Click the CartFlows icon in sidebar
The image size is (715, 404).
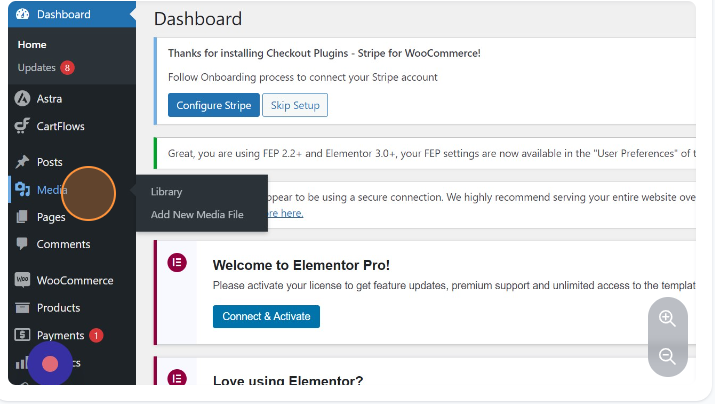pyautogui.click(x=22, y=126)
